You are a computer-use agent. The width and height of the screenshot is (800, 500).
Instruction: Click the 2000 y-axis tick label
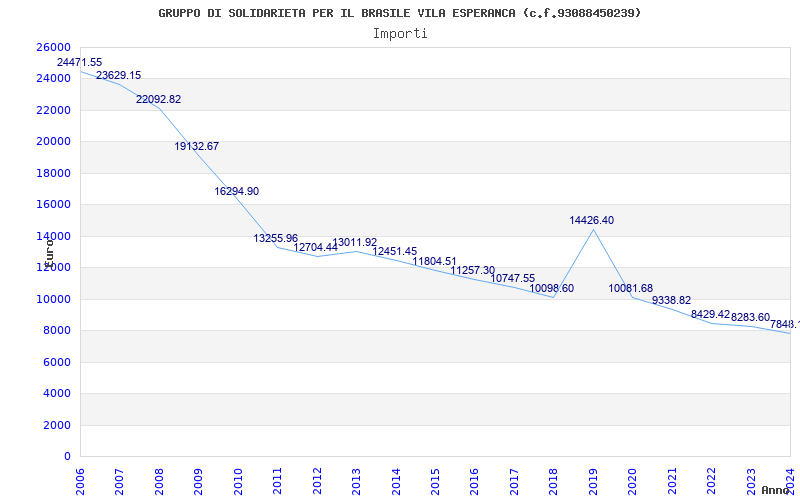57,426
